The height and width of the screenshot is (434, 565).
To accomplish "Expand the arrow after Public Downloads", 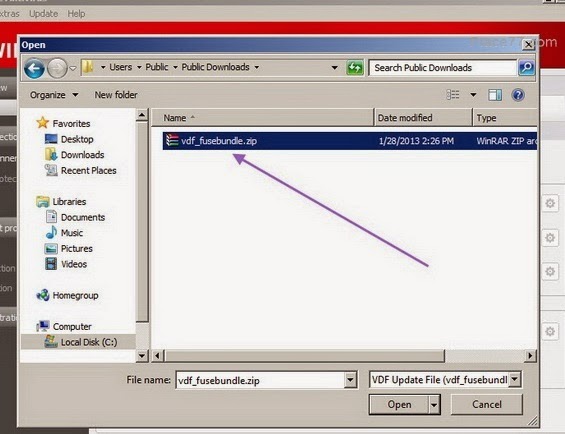I will (257, 67).
